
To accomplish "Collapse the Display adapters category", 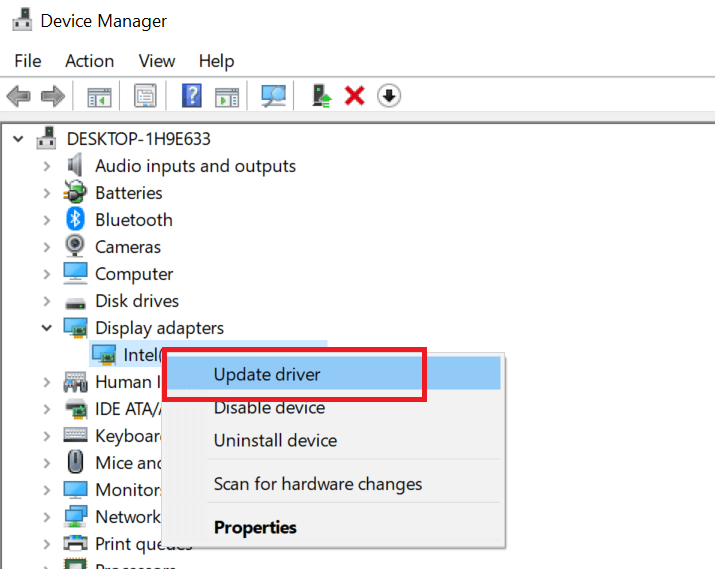I will click(x=47, y=328).
